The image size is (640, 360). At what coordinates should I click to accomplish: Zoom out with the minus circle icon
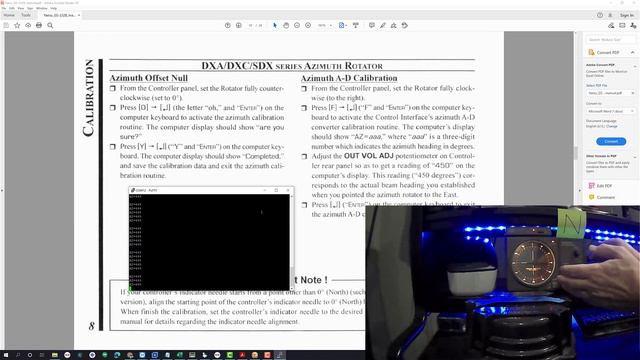297,25
